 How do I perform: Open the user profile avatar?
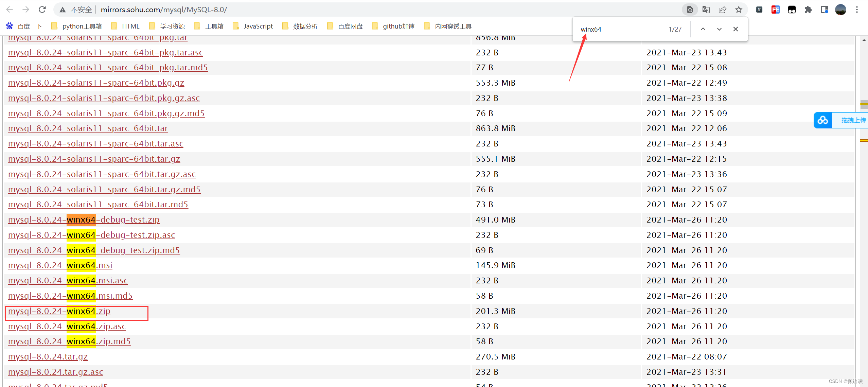[x=840, y=10]
